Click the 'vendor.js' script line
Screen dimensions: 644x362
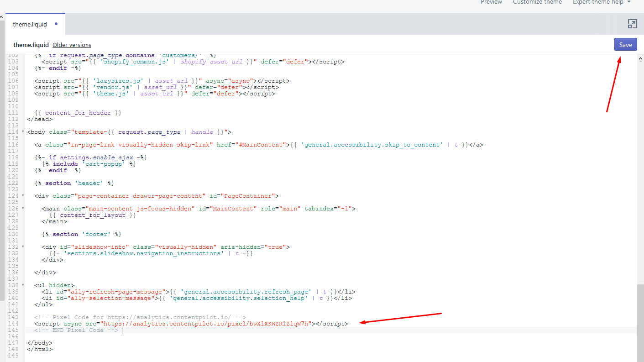pyautogui.click(x=157, y=87)
